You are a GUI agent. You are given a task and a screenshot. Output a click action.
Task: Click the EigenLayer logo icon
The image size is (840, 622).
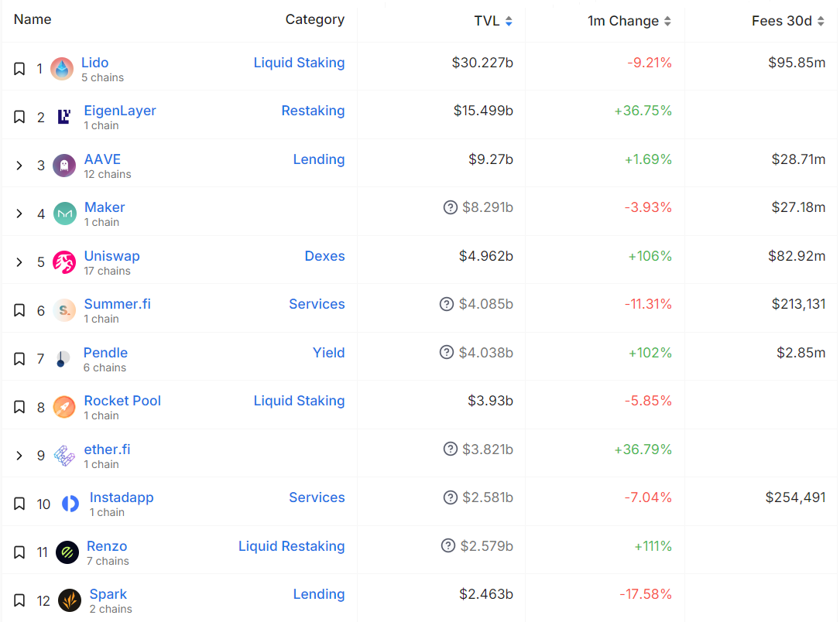[x=64, y=117]
